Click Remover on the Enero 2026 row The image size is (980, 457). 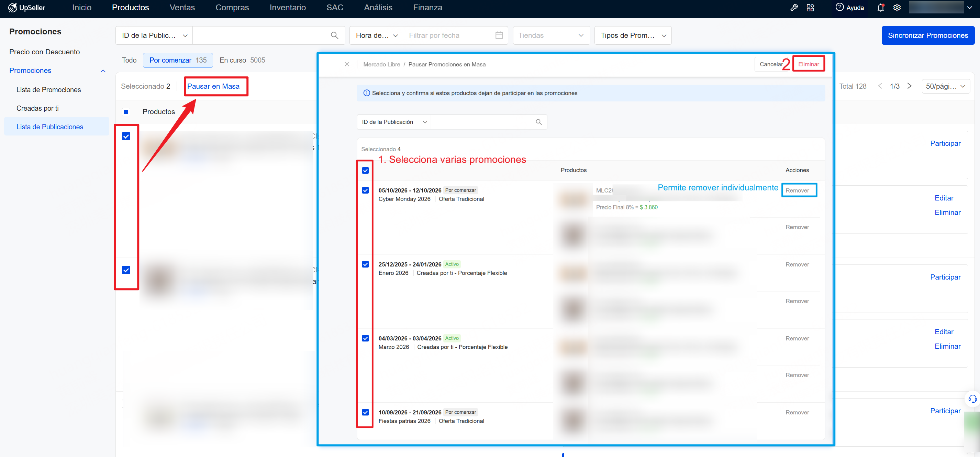pyautogui.click(x=798, y=264)
